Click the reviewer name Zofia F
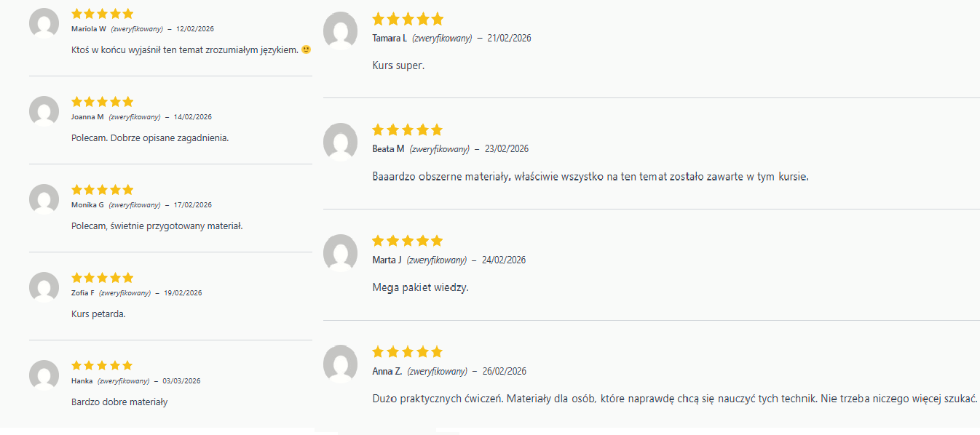Viewport: 980px width, 435px height. 83,293
